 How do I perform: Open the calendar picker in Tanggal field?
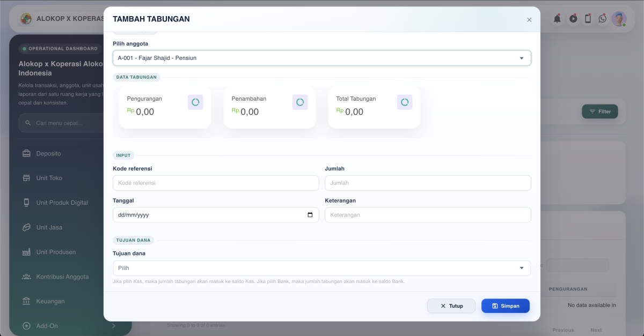pyautogui.click(x=310, y=215)
